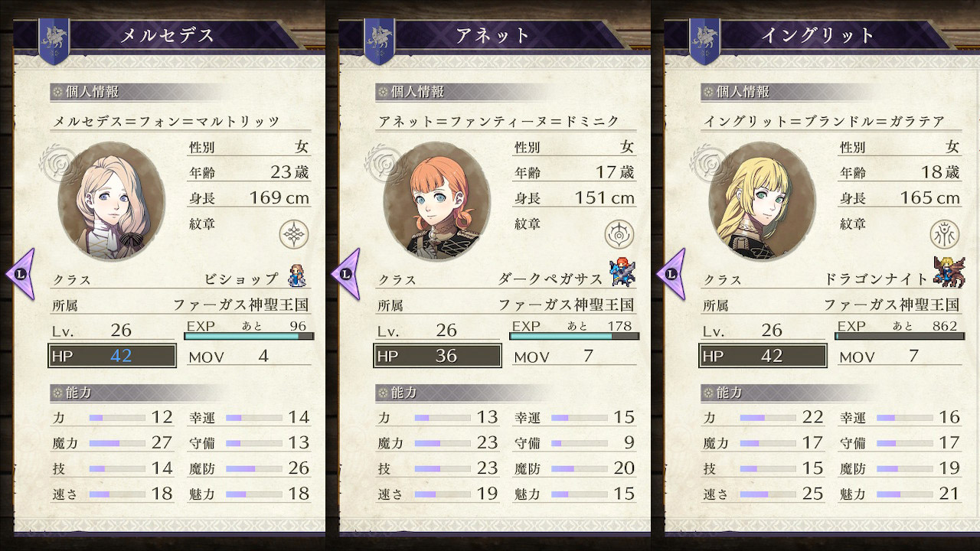Click Mercedes's HP 42 box
Viewport: 980px width, 551px height.
[113, 356]
